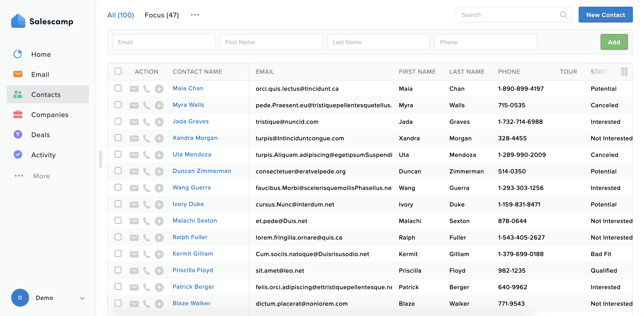Select the Kermit Gilliam row checkbox
Viewport: 644px width, 316px height.
tap(118, 254)
